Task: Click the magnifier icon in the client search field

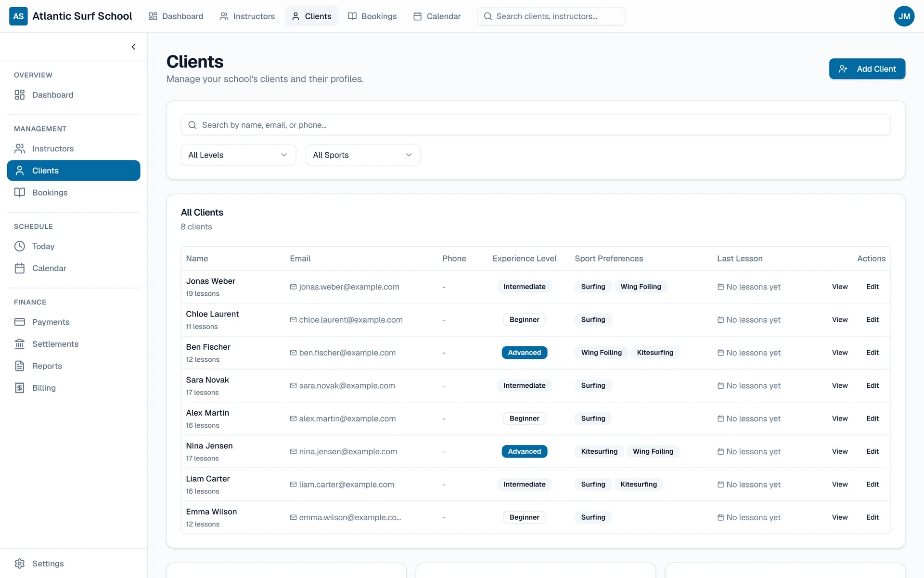Action: 192,125
